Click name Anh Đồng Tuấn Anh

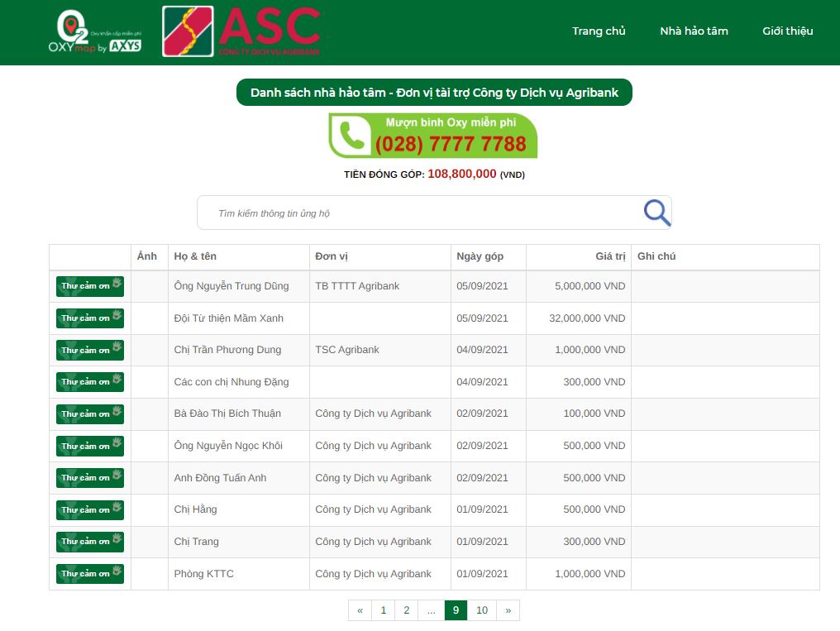pyautogui.click(x=220, y=478)
